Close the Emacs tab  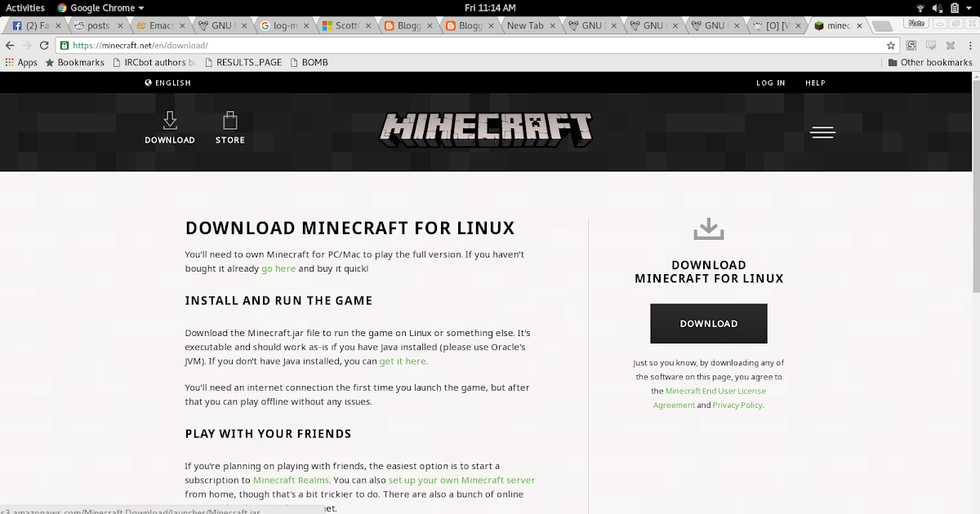[x=181, y=25]
